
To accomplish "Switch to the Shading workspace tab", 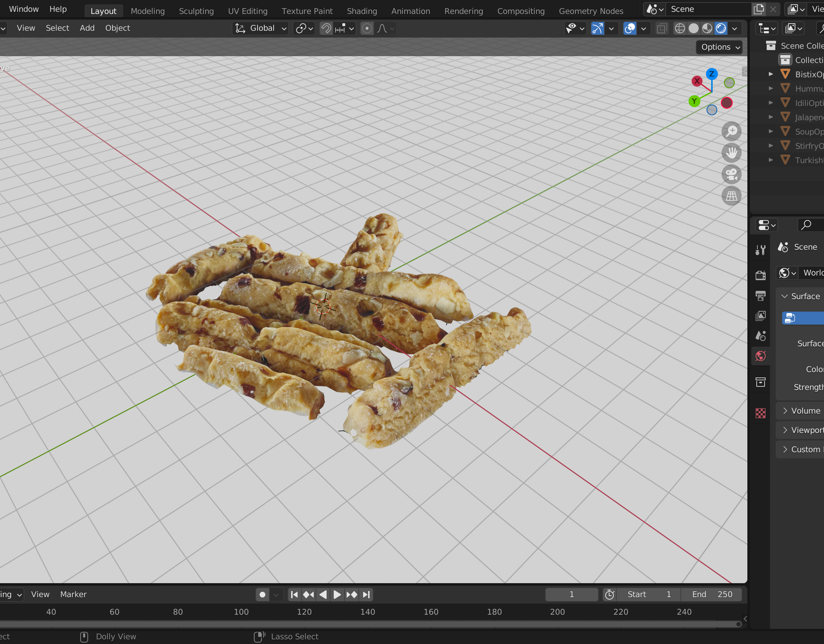I will [361, 11].
